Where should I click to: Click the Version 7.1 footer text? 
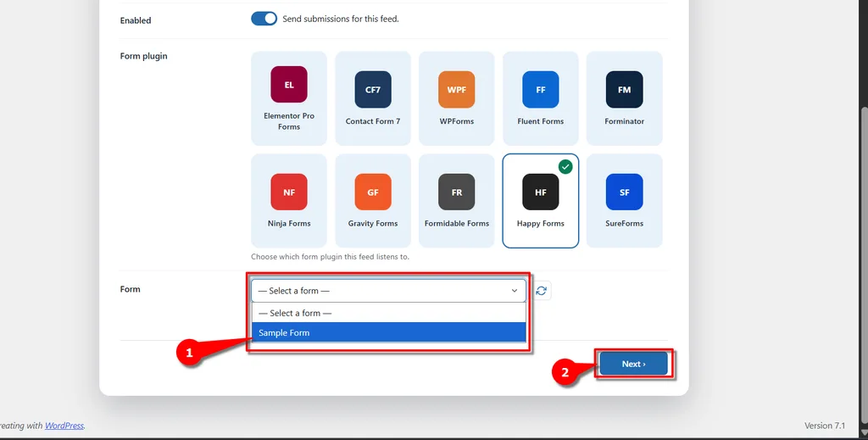pos(824,426)
